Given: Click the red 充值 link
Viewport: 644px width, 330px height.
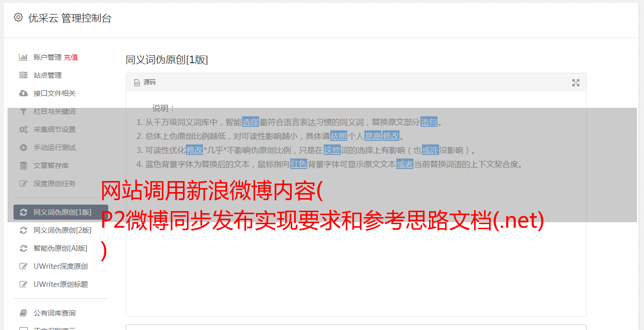Looking at the screenshot, I should [71, 57].
